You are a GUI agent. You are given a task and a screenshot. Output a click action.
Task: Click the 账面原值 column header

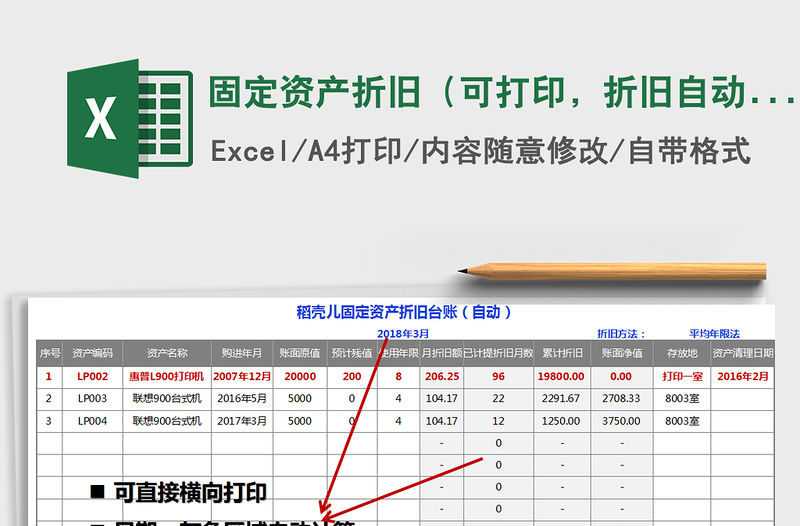300,353
